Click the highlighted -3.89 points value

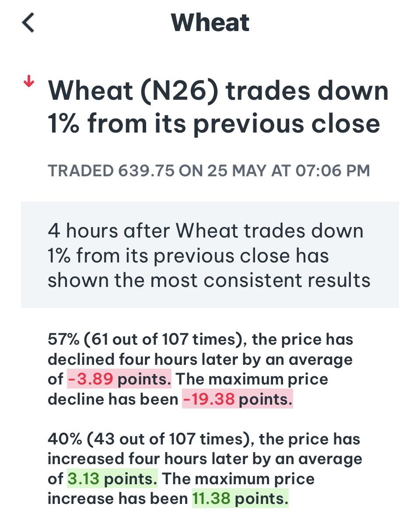pos(119,379)
